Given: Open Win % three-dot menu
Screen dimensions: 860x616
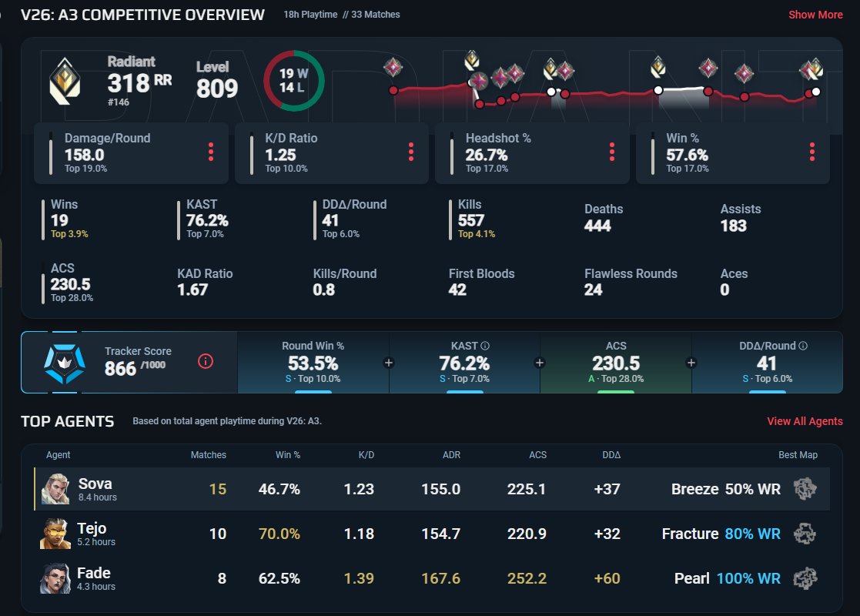Looking at the screenshot, I should 811,152.
